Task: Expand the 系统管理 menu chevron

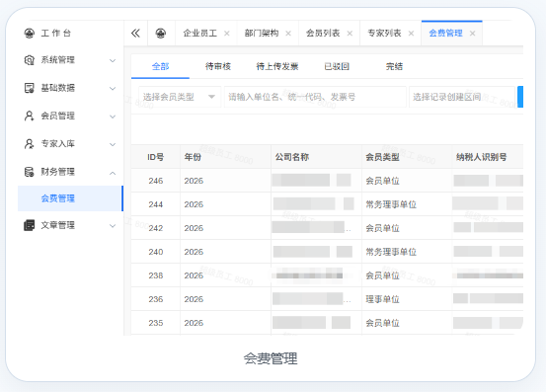Action: pyautogui.click(x=113, y=60)
